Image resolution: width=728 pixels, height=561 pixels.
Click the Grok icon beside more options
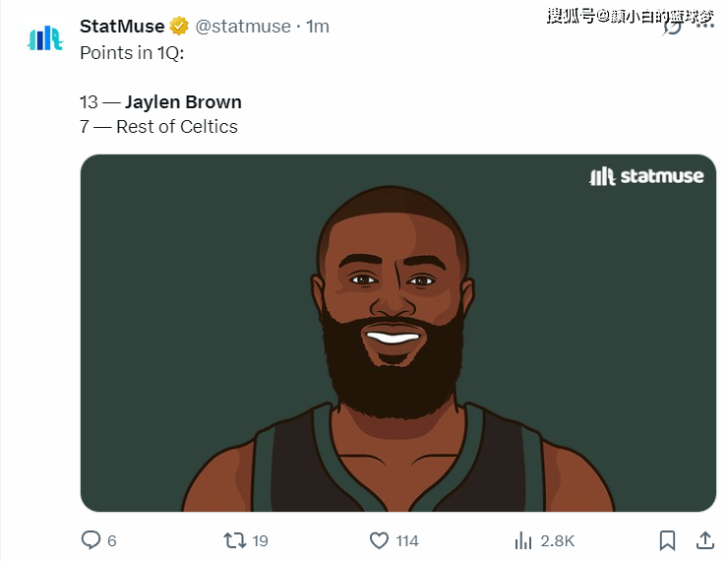[x=672, y=26]
